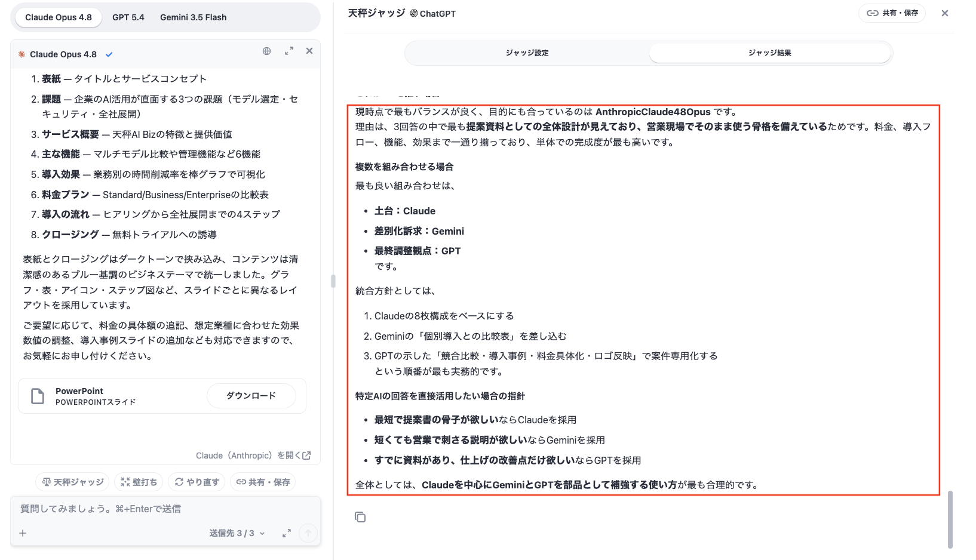Click list item 料金プラン in Claude response
Image resolution: width=976 pixels, height=560 pixels.
point(155,195)
